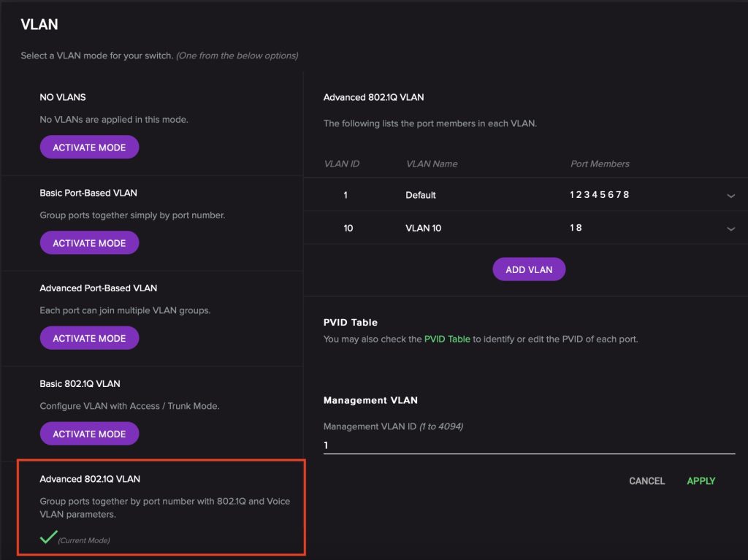Click the VLAN Name column header
Viewport: 748px width, 560px height.
431,164
